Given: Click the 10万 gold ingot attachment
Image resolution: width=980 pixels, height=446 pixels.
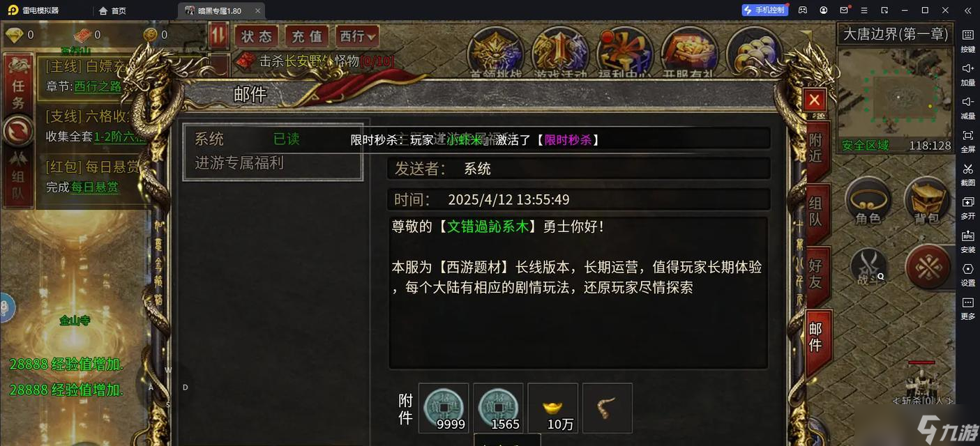Looking at the screenshot, I should (x=553, y=408).
